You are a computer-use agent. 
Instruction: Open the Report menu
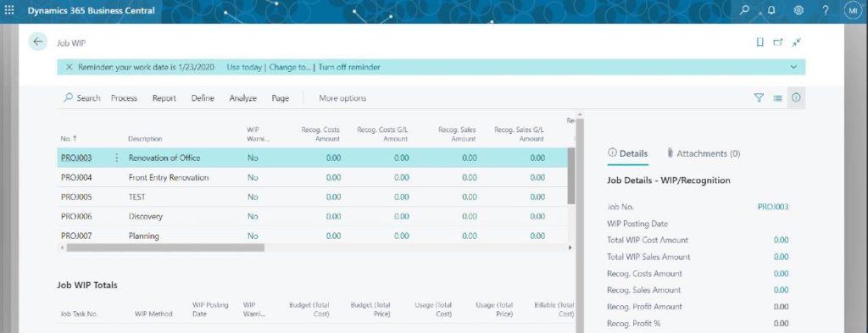[164, 98]
